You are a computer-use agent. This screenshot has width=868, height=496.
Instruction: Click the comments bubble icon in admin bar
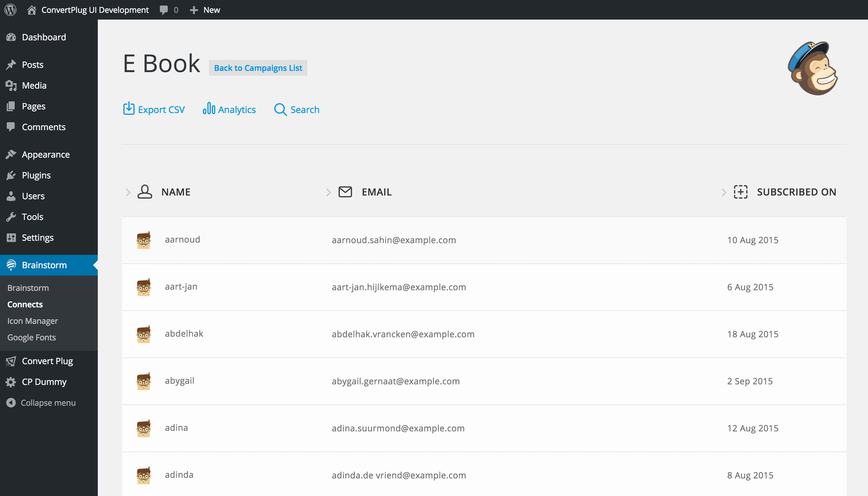(164, 10)
